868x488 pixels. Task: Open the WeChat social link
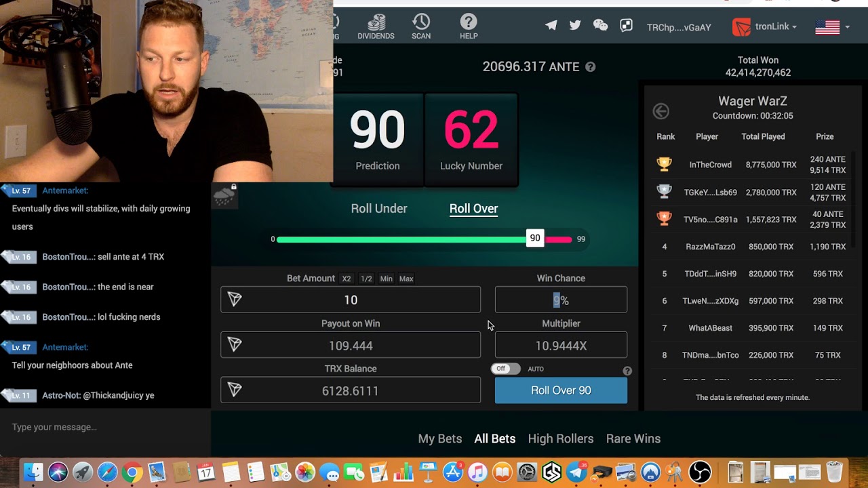tap(600, 26)
